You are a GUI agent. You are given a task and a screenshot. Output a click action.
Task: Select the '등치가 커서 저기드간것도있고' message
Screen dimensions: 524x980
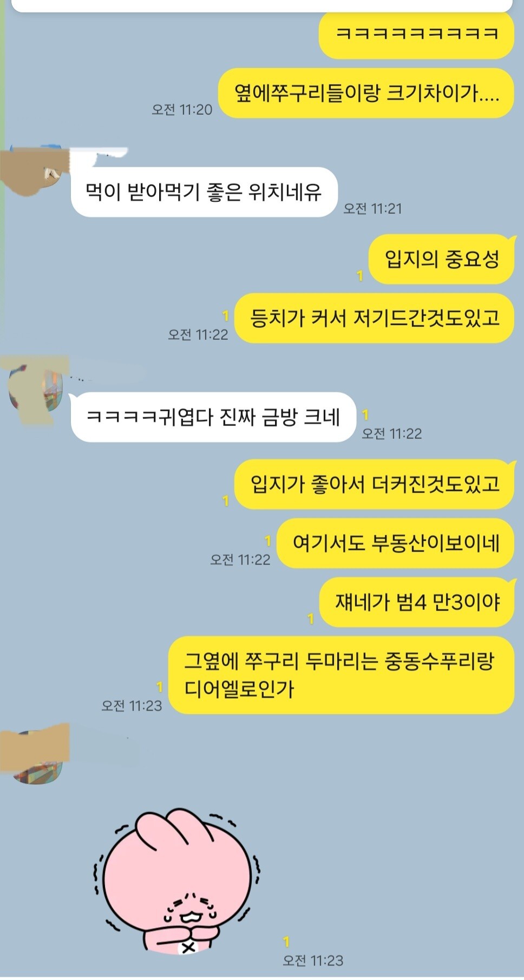374,318
